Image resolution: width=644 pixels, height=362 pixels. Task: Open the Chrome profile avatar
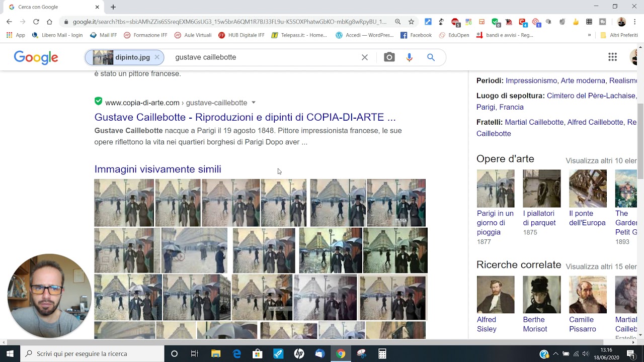click(621, 22)
